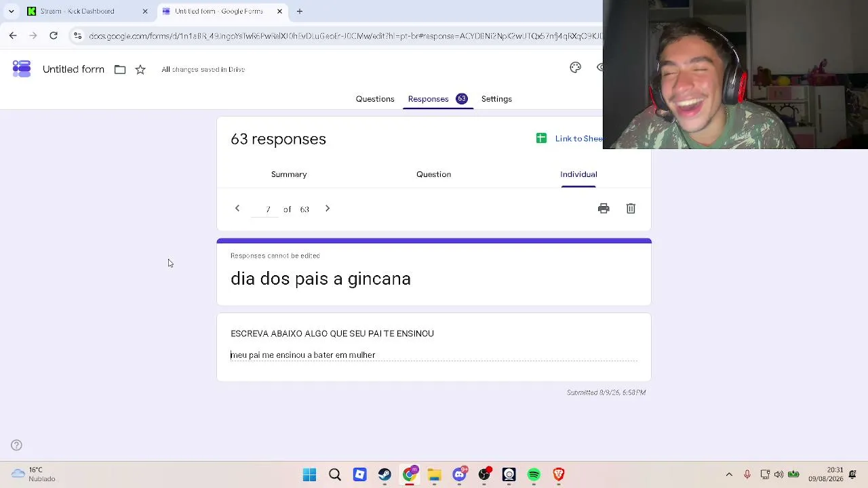
Task: Open the customize theme palette icon
Action: [575, 67]
